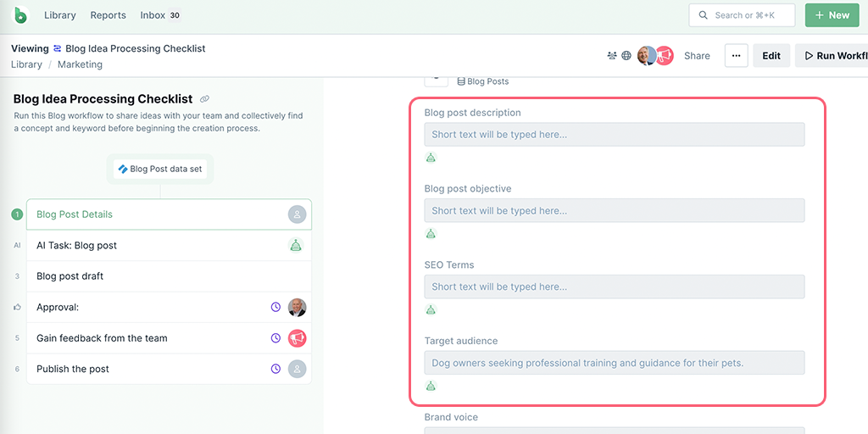This screenshot has width=868, height=434.
Task: Click the AI bot icon on AI Task row
Action: [297, 245]
